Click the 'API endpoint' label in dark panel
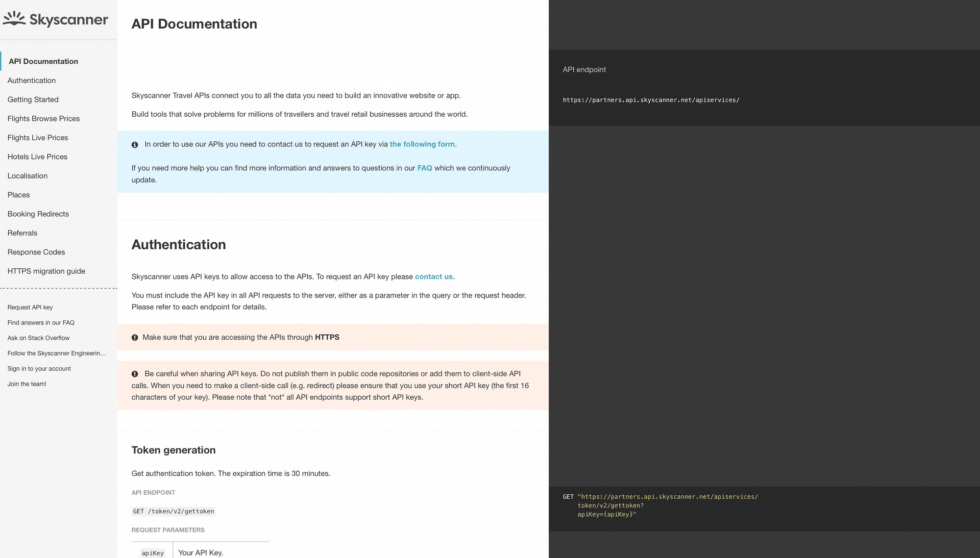Screen dimensions: 980x558 click(x=584, y=70)
